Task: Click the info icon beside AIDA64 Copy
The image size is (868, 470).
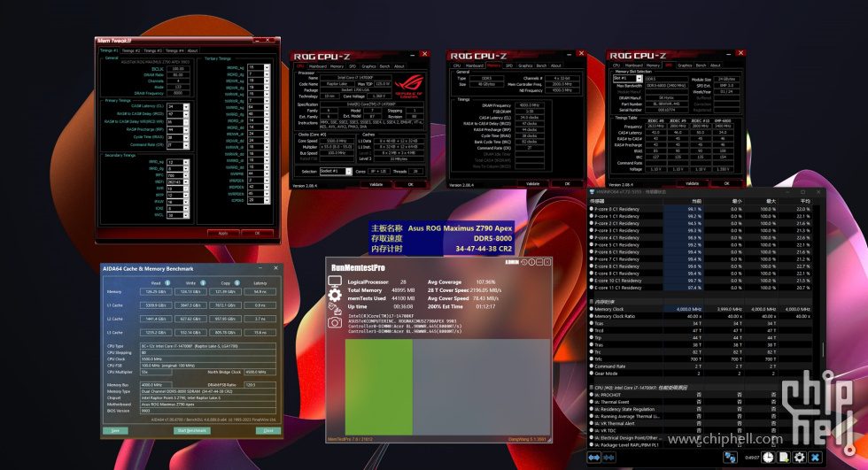Action: (237, 282)
